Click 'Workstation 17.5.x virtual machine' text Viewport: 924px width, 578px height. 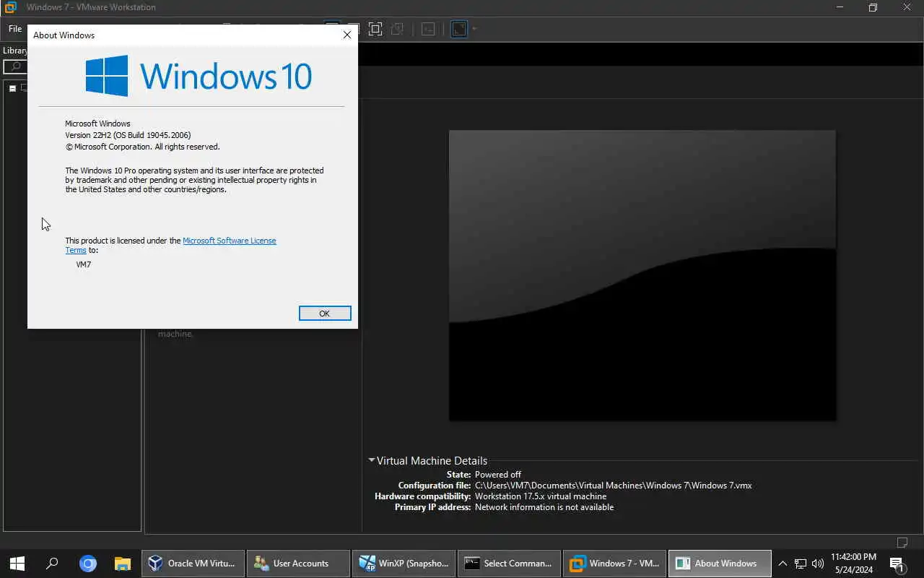click(x=541, y=496)
